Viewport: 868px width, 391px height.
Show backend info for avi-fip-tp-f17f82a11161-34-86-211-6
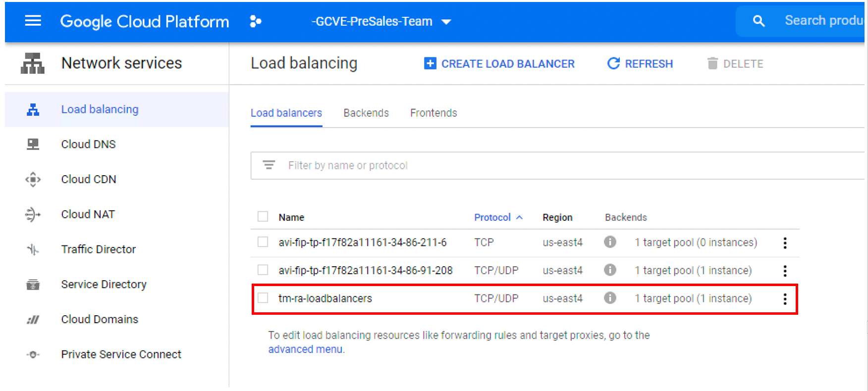pyautogui.click(x=610, y=242)
